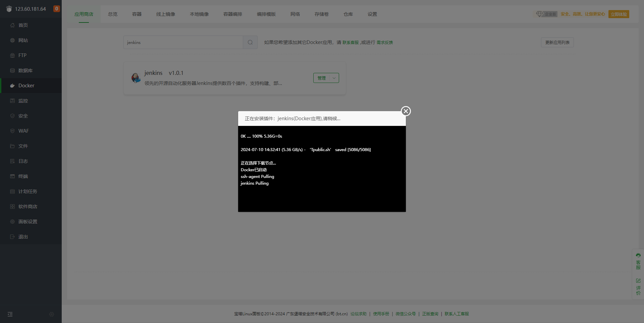Switch to the 容器编排 tab

pos(233,14)
